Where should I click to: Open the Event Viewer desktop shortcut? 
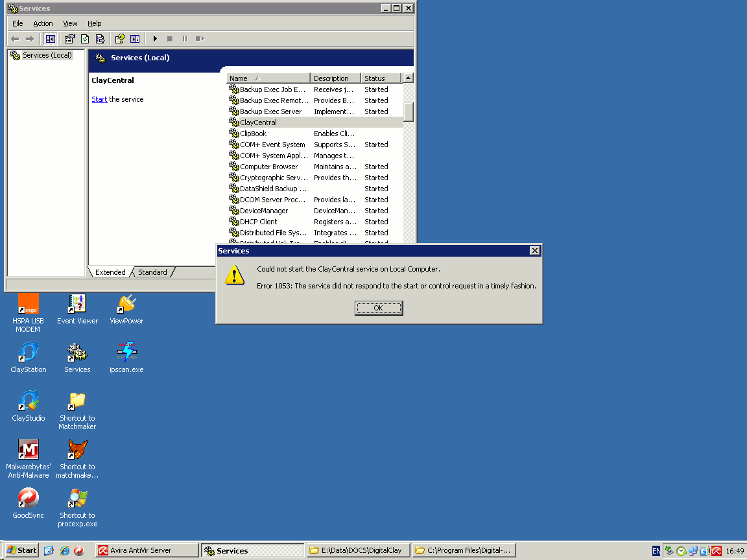tap(77, 309)
